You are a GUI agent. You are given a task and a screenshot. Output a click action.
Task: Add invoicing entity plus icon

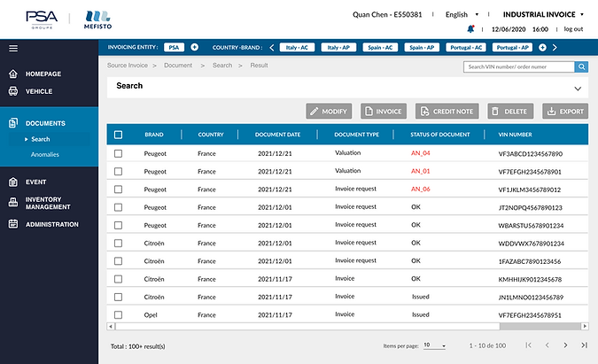pyautogui.click(x=195, y=47)
